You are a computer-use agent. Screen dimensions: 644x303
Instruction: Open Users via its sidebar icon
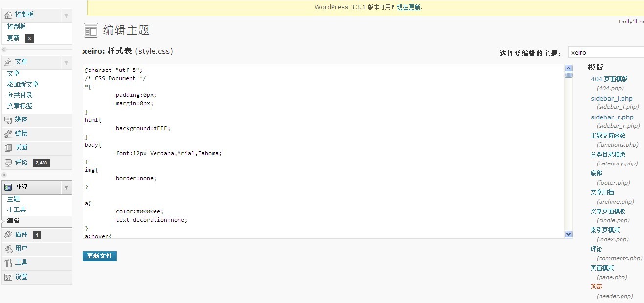8,249
